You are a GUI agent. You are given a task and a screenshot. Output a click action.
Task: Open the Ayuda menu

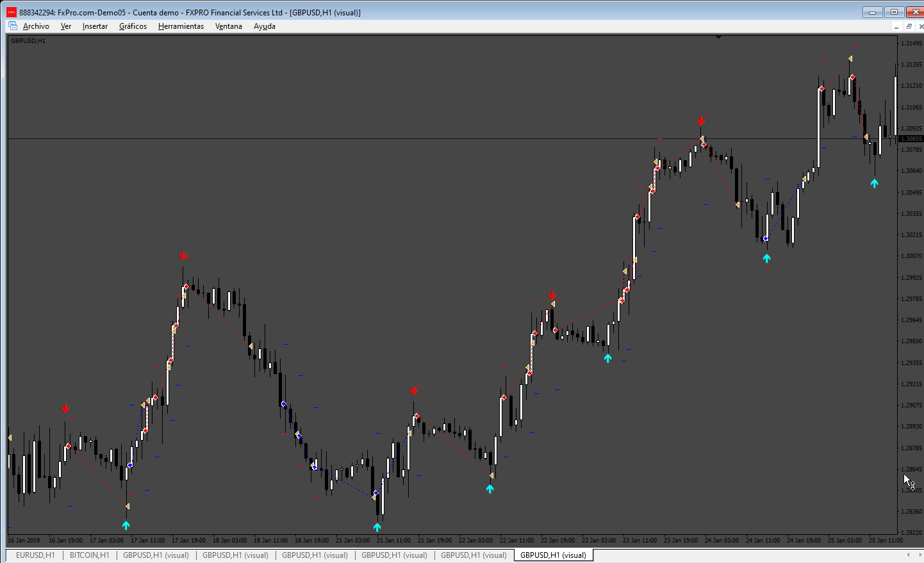click(x=265, y=26)
